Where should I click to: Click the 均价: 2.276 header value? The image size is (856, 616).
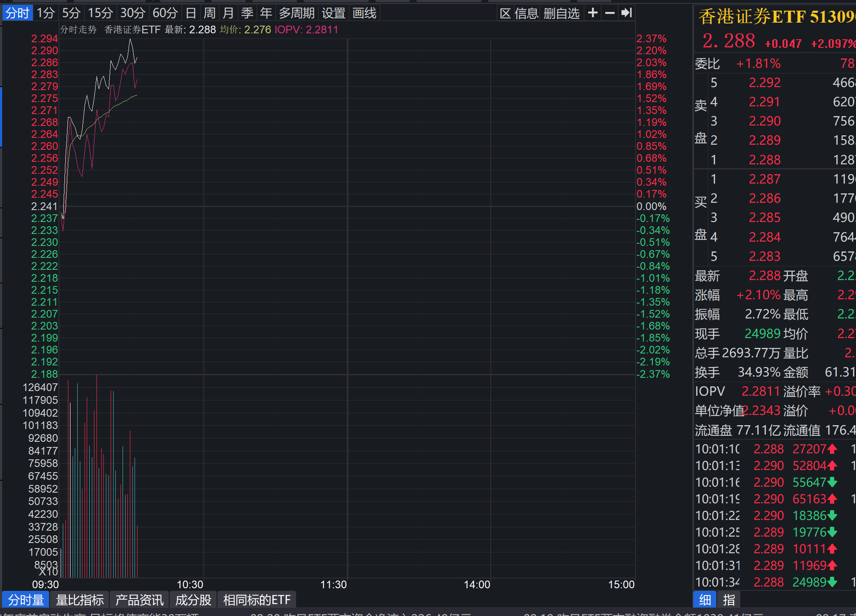coord(246,29)
